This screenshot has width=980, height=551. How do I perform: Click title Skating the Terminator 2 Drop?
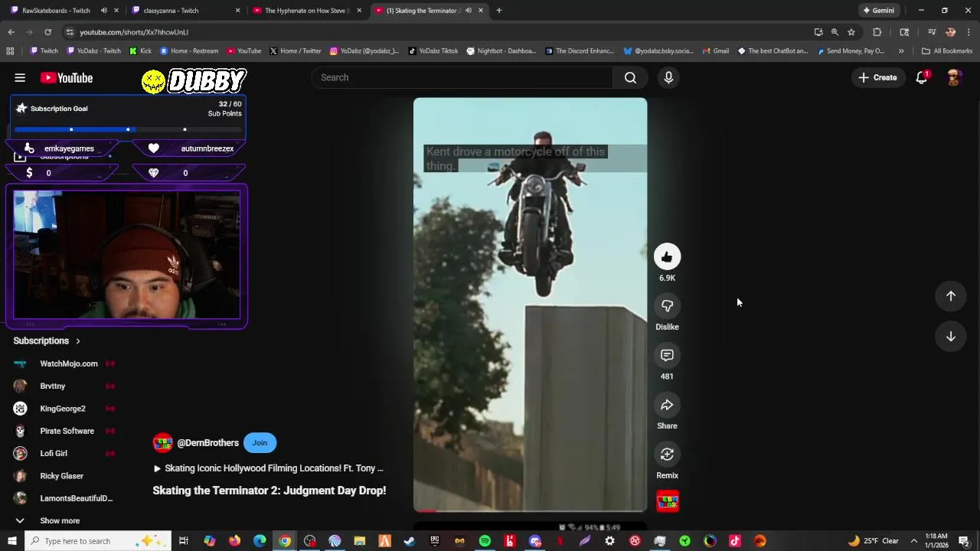coord(269,491)
